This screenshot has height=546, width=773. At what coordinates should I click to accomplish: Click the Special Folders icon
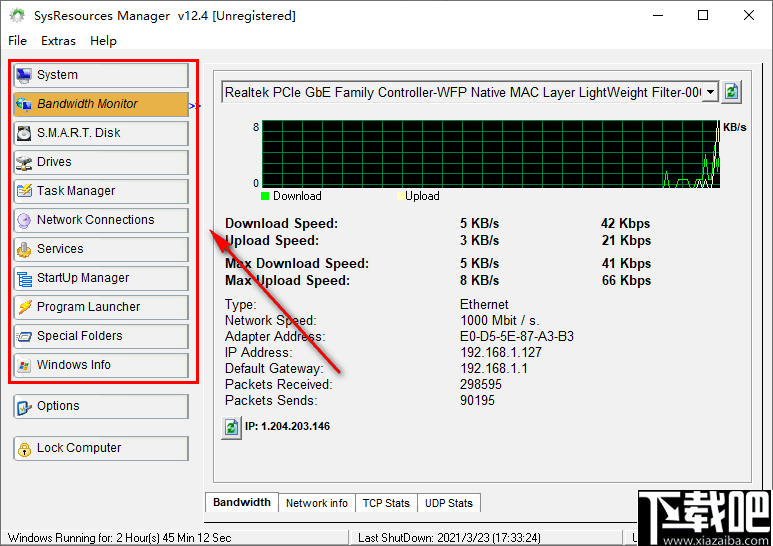coord(24,336)
